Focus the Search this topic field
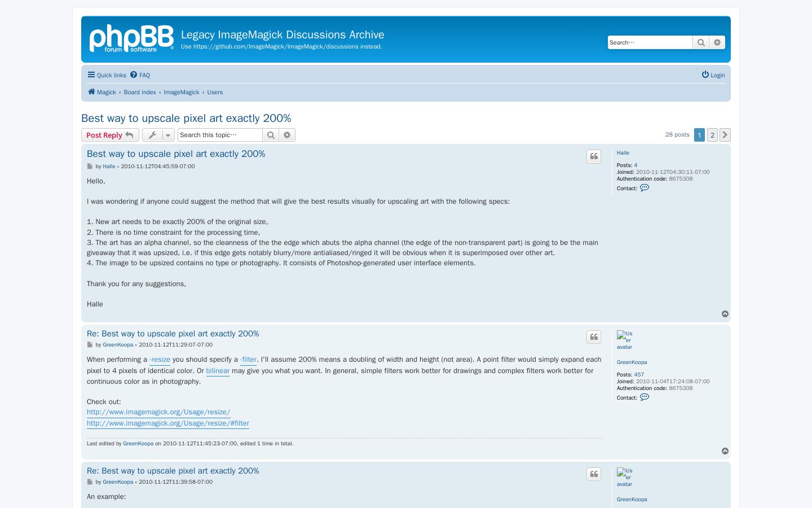 coord(220,135)
